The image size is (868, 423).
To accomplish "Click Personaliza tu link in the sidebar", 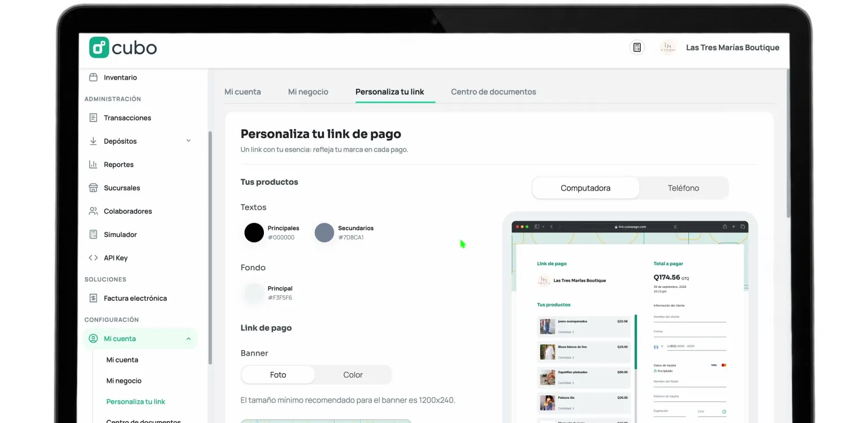I will pyautogui.click(x=136, y=402).
